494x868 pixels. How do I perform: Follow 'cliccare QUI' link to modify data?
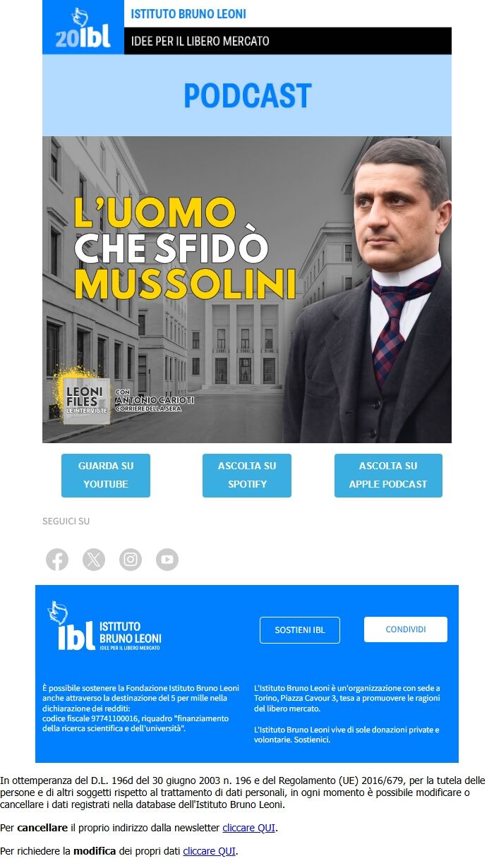(x=210, y=851)
